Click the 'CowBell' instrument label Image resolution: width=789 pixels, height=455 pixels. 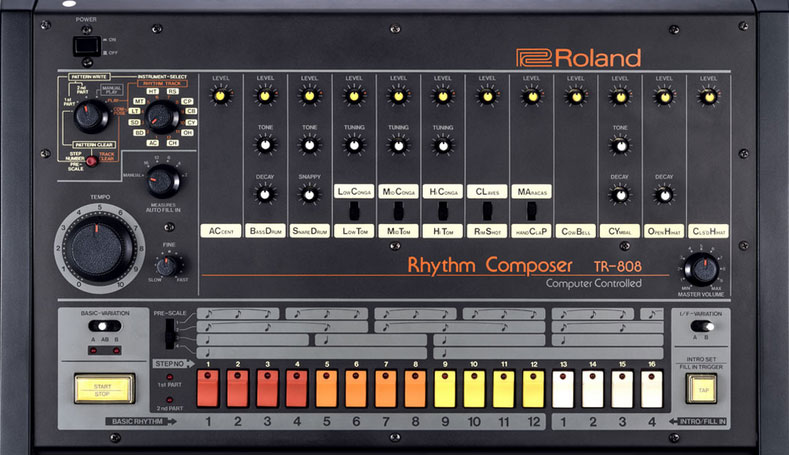[x=576, y=231]
